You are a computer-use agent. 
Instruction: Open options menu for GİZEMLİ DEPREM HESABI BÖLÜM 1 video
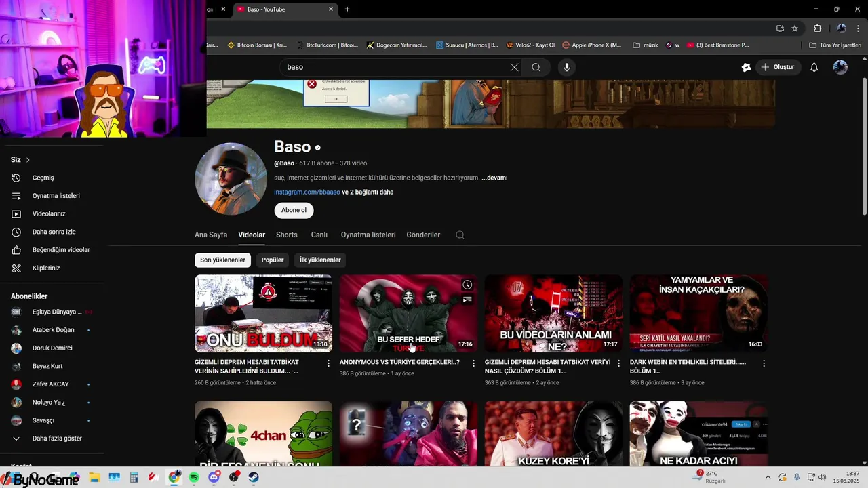619,363
